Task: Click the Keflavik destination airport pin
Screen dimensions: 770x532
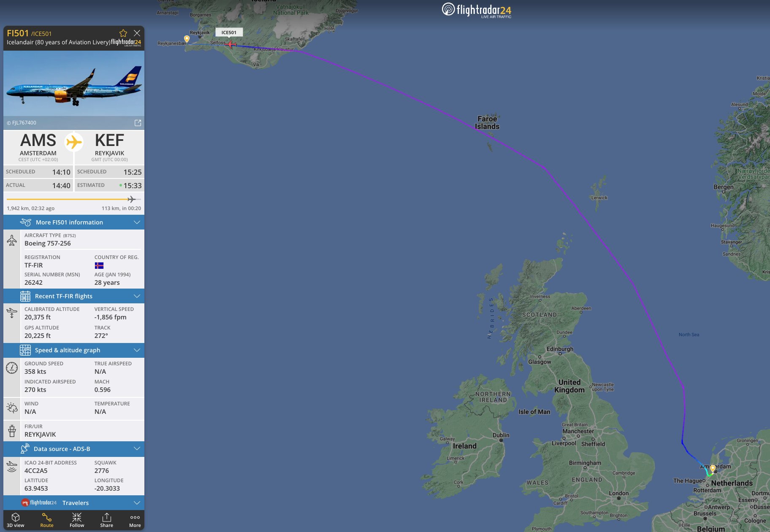Action: coord(187,39)
